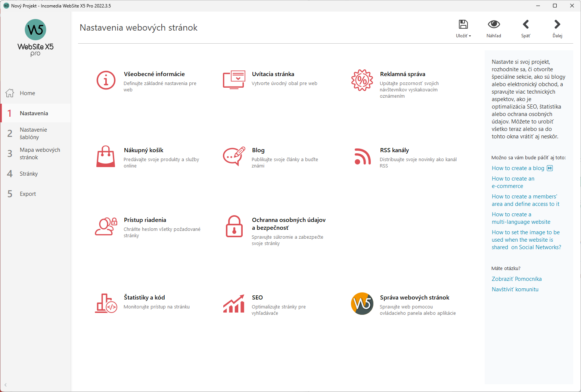The image size is (581, 392).
Task: Click 'Upútajte pozornosť svojich návštevníkov' description
Action: (x=409, y=90)
